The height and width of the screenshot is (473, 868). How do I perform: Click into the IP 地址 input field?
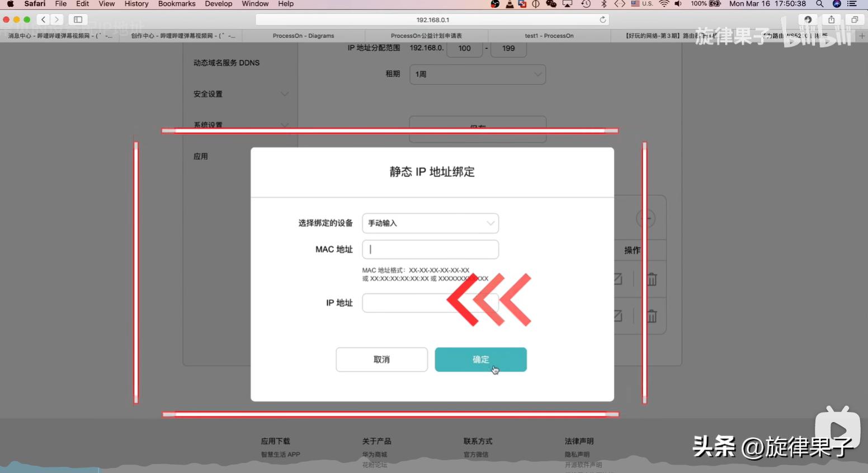(430, 303)
